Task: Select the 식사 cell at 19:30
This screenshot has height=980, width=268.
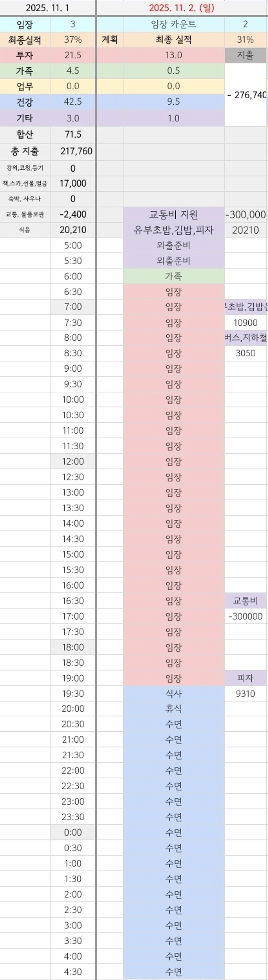Action: (174, 693)
